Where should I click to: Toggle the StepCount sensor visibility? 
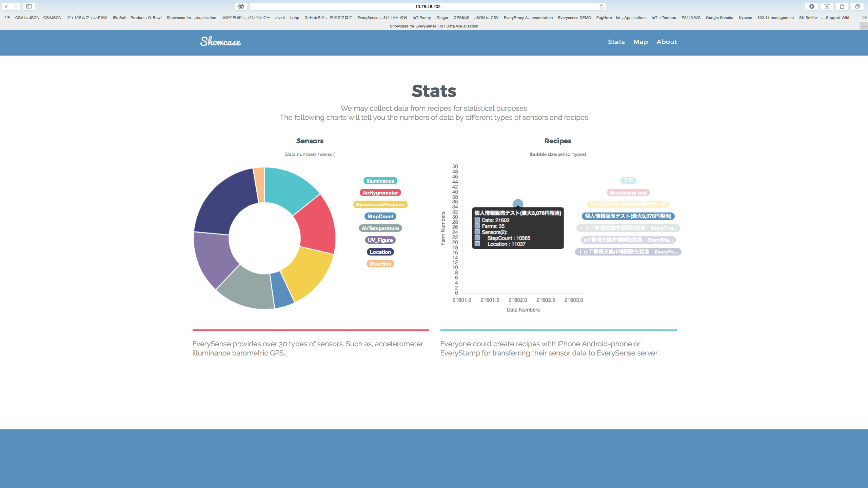[x=380, y=216]
